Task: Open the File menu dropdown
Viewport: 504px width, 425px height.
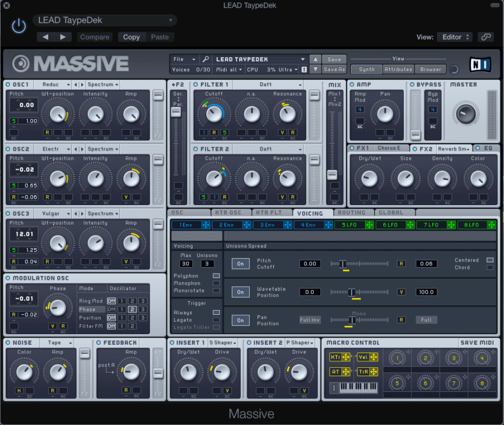Action: pos(184,59)
